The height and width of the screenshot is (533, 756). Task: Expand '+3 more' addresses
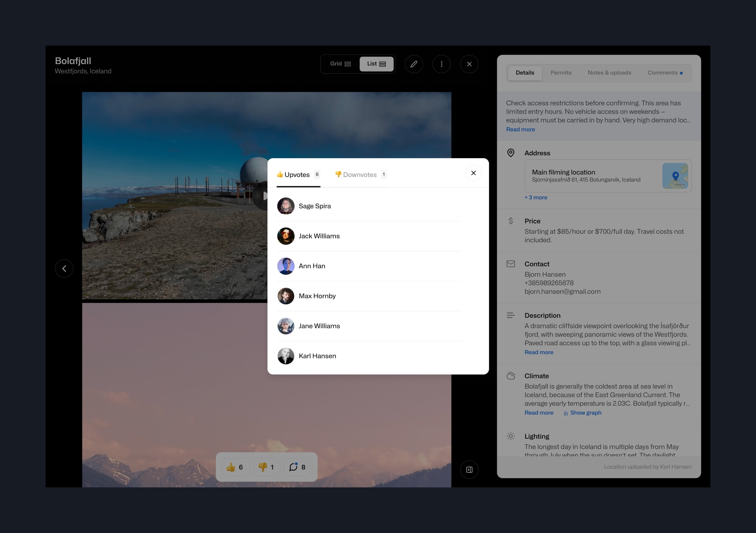tap(536, 197)
